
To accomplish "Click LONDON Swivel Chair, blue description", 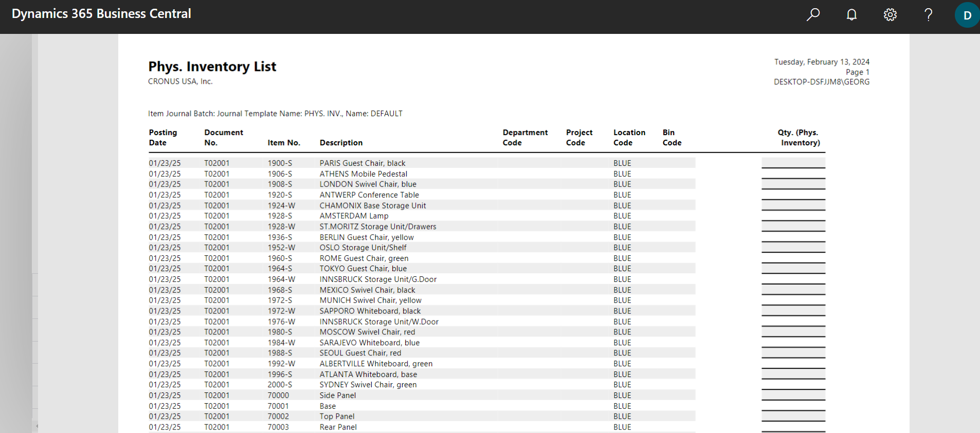I will (368, 184).
